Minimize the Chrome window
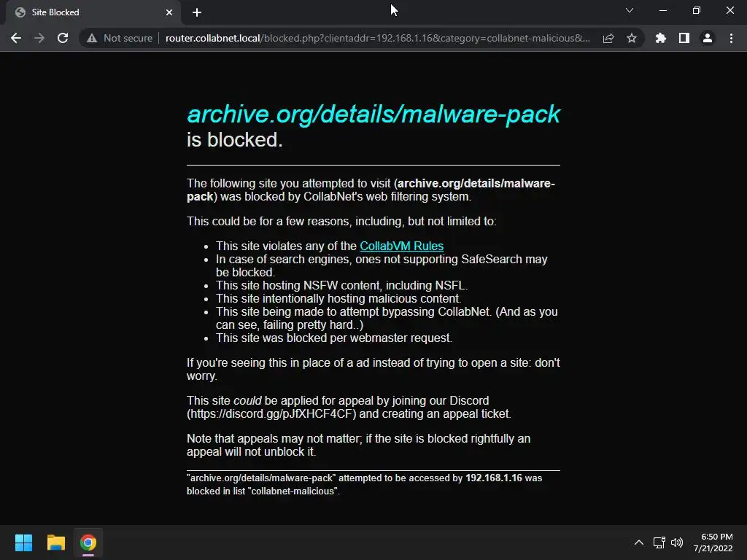 click(662, 10)
